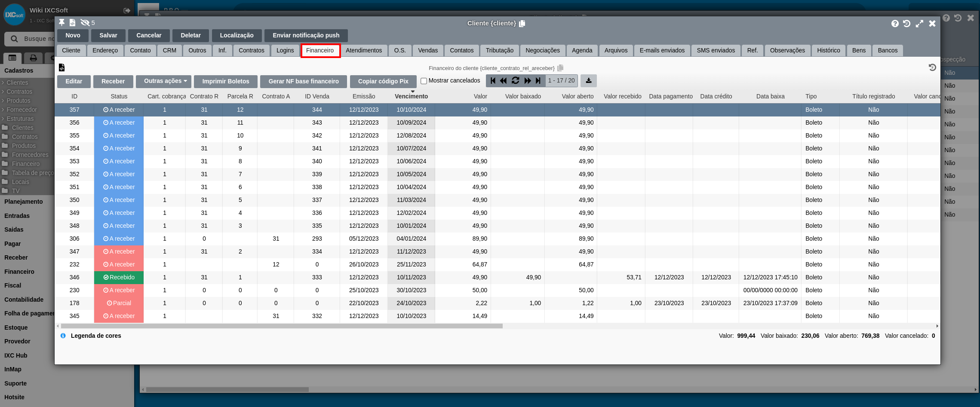Sort by the Vencimento column header

point(411,96)
